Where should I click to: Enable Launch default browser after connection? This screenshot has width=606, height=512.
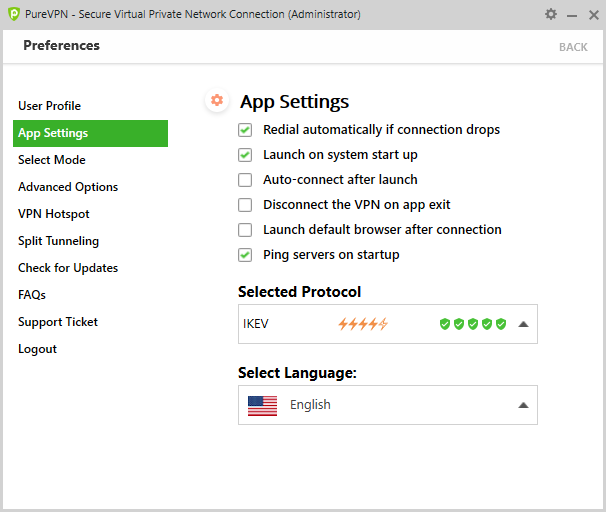coord(245,230)
